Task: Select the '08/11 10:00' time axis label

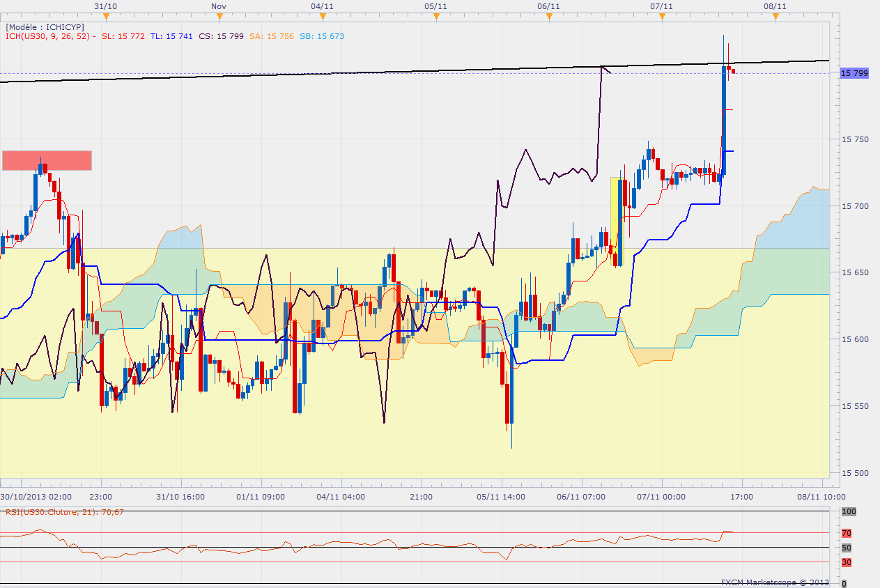Action: pos(821,497)
